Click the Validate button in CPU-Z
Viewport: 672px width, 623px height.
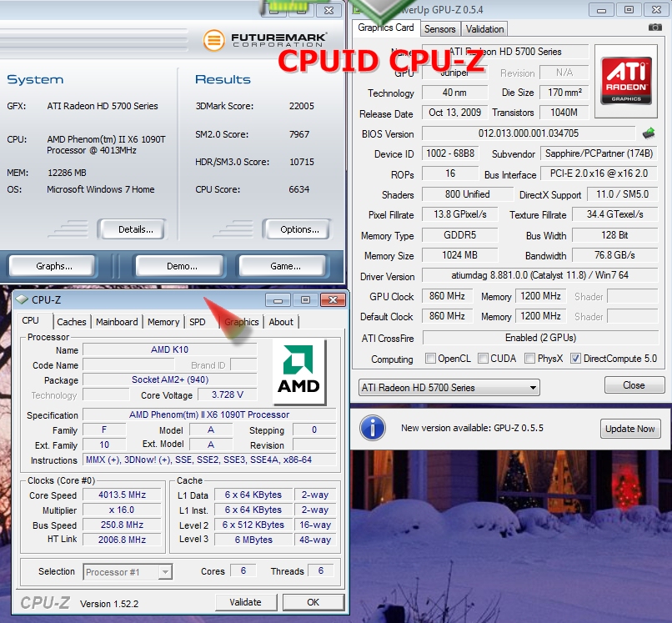tap(246, 602)
